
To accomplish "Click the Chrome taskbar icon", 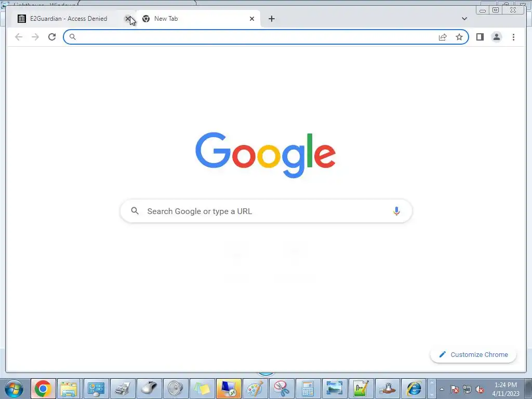I will [43, 389].
